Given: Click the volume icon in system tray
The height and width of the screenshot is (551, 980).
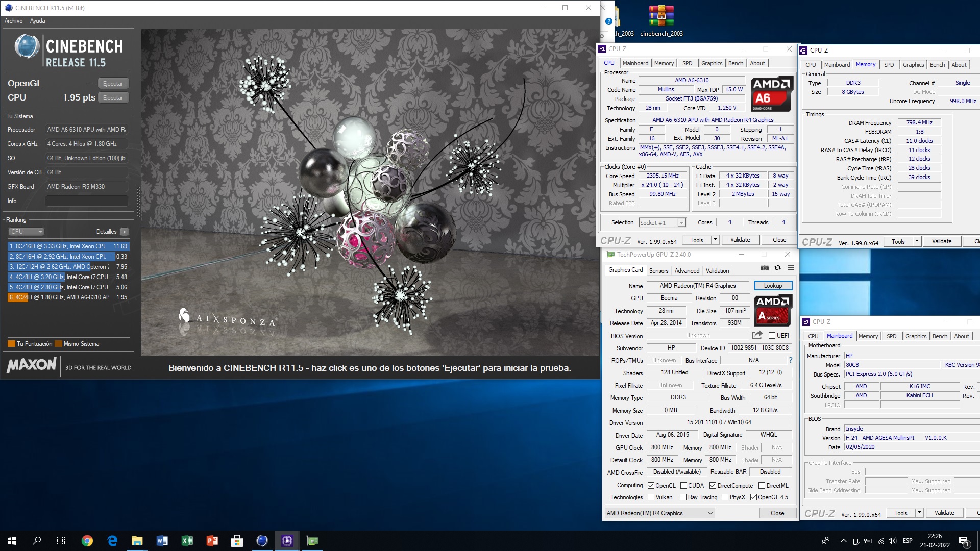Looking at the screenshot, I should (x=892, y=541).
